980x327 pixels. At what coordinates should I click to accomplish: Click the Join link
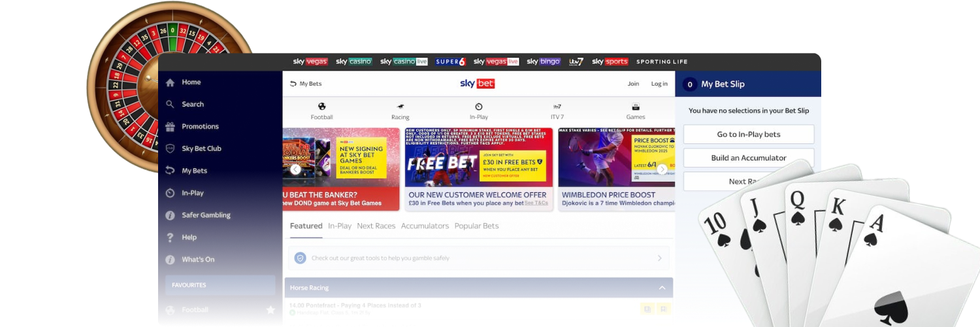pyautogui.click(x=633, y=84)
